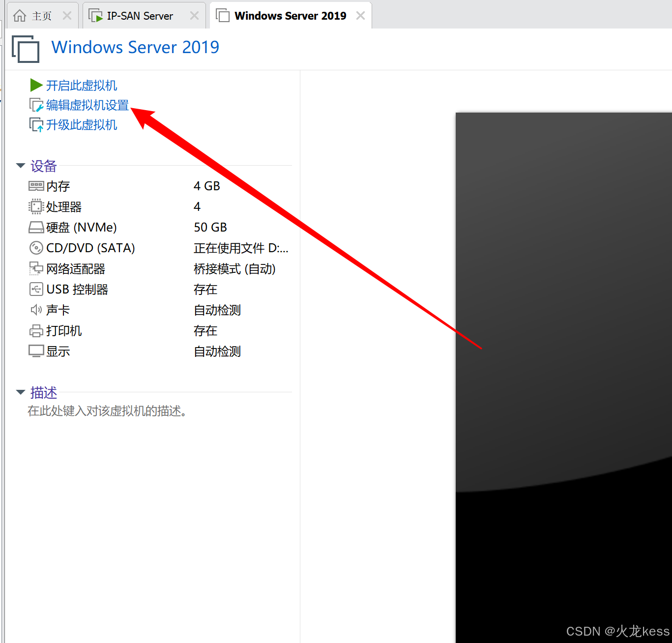This screenshot has height=643, width=672.
Task: Collapse the 描述 description section arrow
Action: point(21,392)
